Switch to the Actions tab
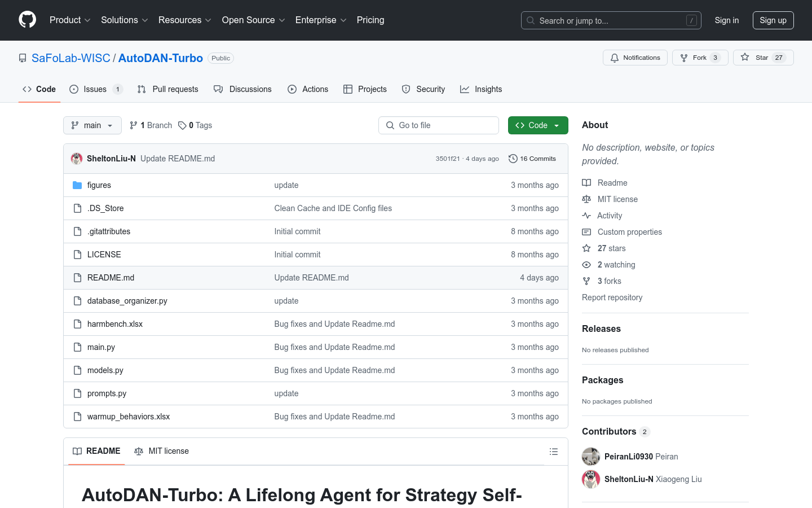Viewport: 812px width, 508px height. 308,89
